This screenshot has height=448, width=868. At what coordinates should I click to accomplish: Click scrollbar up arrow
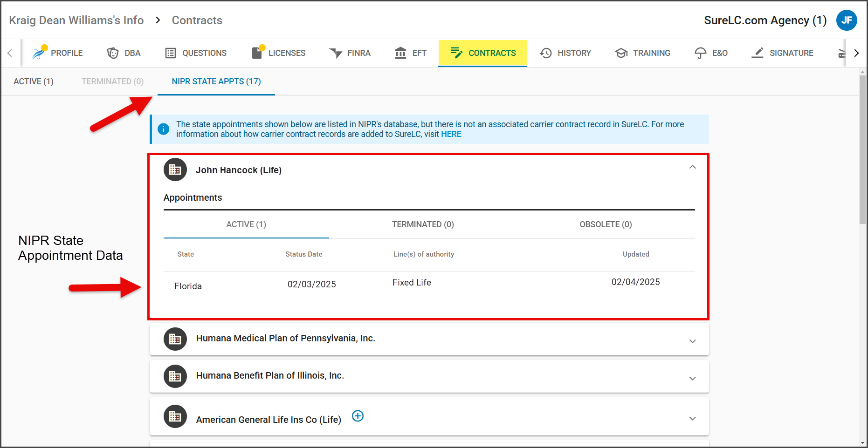point(862,72)
